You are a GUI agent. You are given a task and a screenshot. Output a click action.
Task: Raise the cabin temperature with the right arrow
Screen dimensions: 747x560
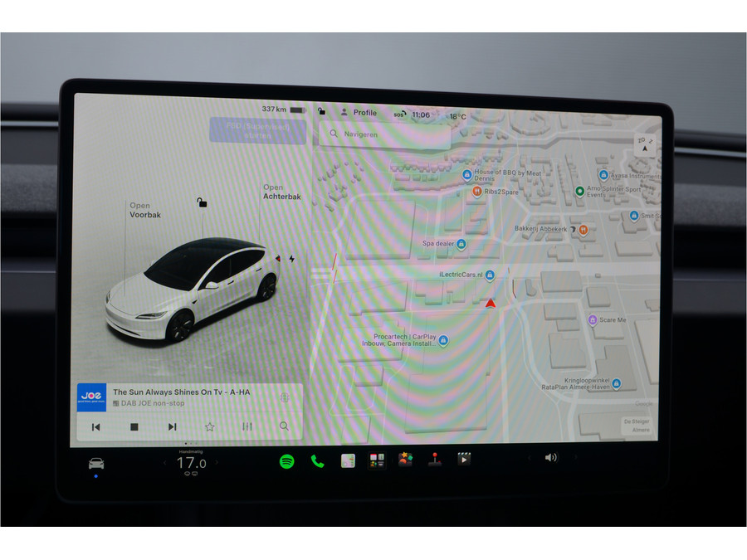pyautogui.click(x=217, y=462)
